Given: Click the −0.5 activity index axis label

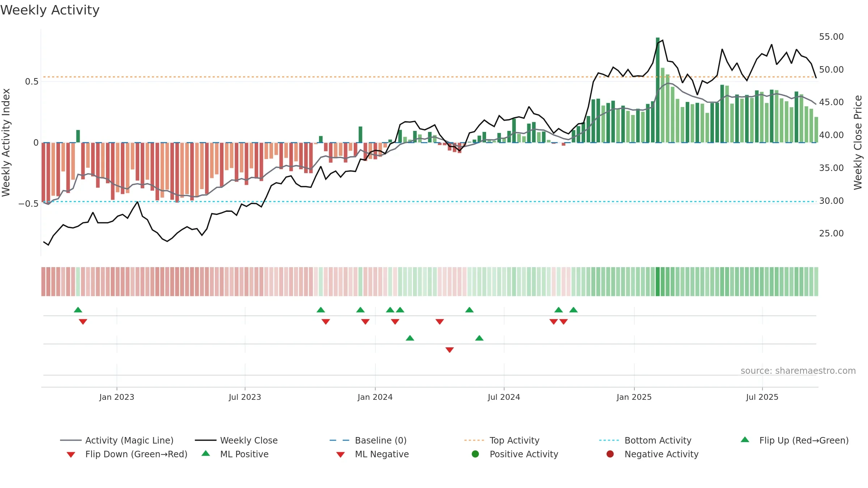Looking at the screenshot, I should point(28,204).
